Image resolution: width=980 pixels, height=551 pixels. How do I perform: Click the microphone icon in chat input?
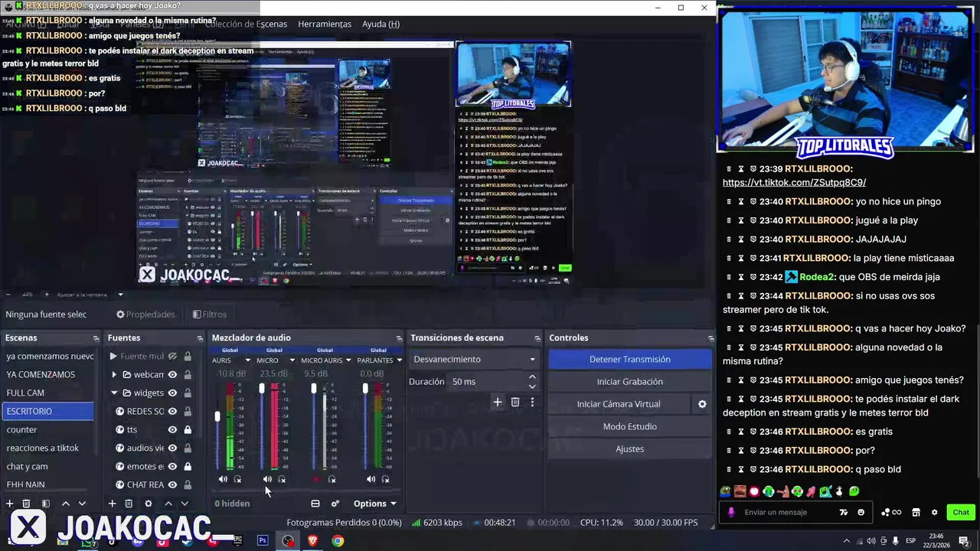tap(732, 512)
